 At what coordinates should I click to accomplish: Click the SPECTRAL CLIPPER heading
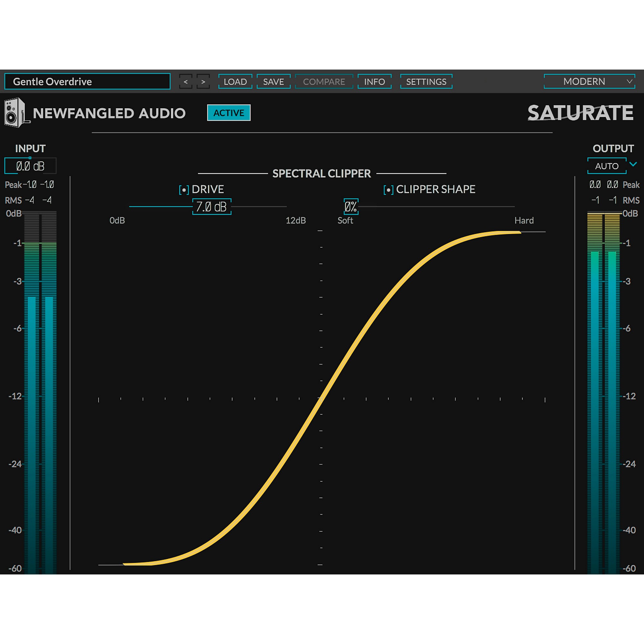pyautogui.click(x=322, y=174)
